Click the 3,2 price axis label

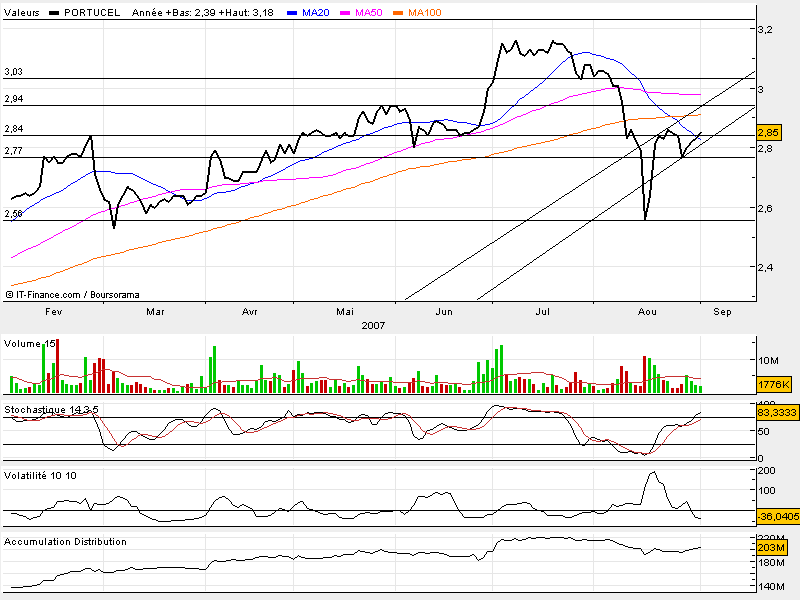tap(765, 30)
